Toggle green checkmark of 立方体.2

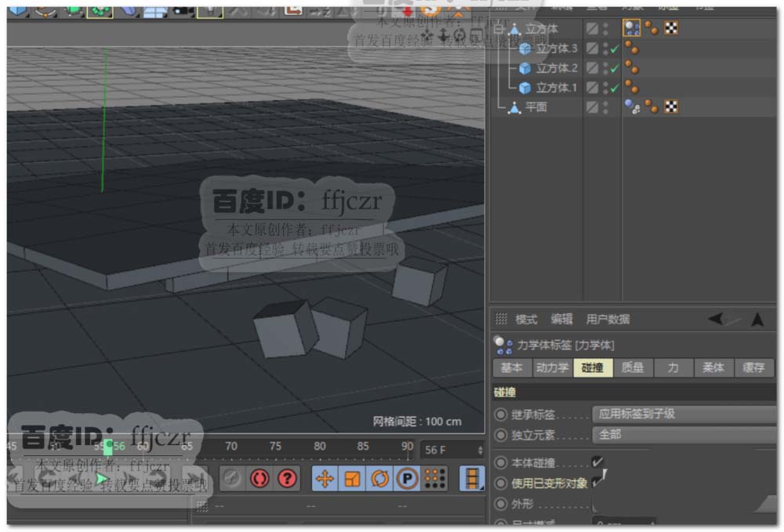[x=615, y=68]
